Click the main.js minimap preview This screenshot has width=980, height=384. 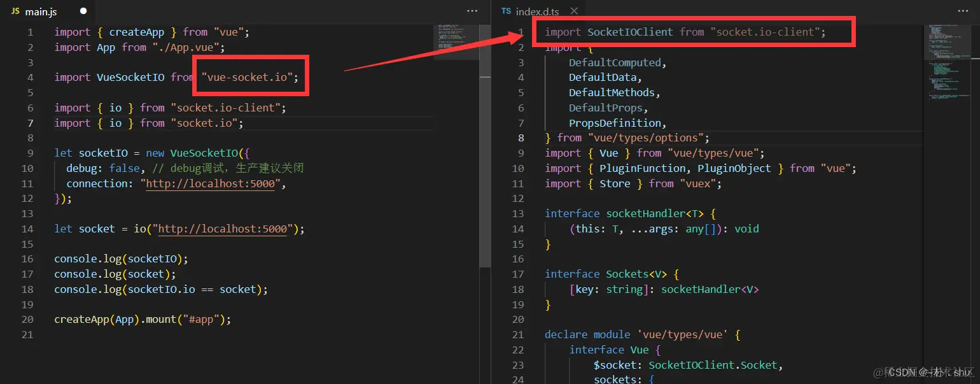pyautogui.click(x=456, y=42)
